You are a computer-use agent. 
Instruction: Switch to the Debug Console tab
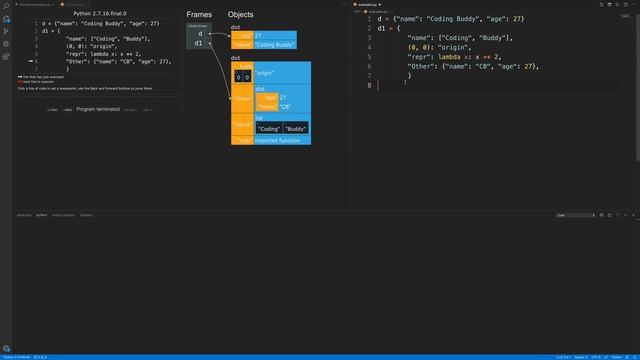[64, 215]
